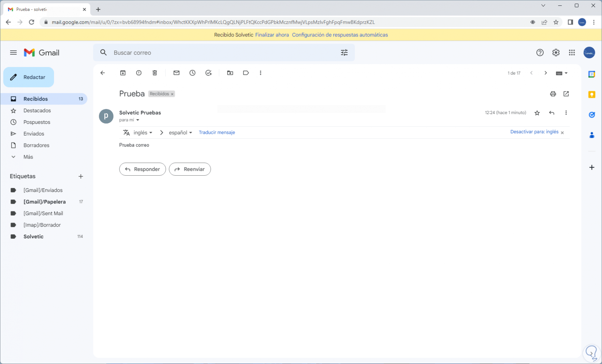Show search filter options
This screenshot has height=364, width=602.
click(x=344, y=53)
